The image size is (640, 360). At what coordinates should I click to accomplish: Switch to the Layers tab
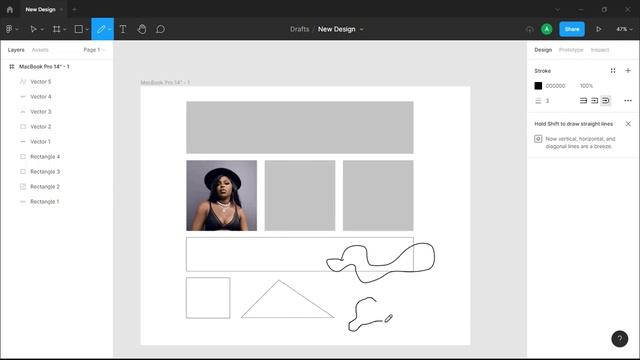click(16, 50)
